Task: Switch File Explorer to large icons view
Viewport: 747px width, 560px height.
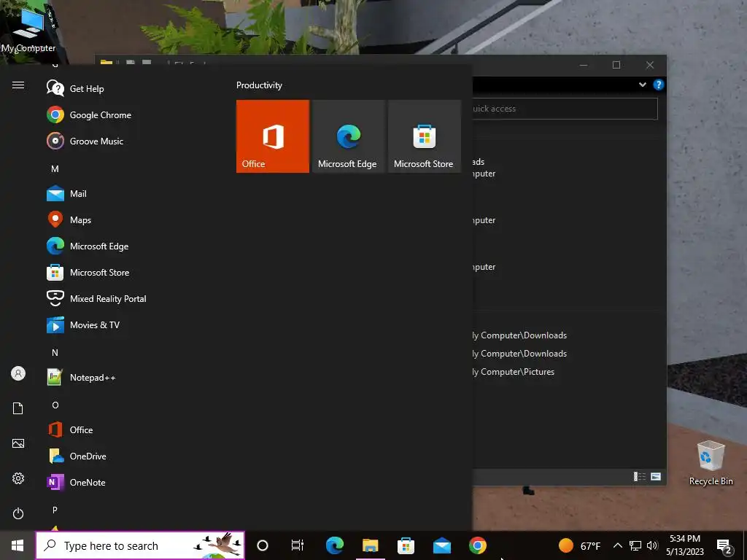Action: pyautogui.click(x=656, y=476)
